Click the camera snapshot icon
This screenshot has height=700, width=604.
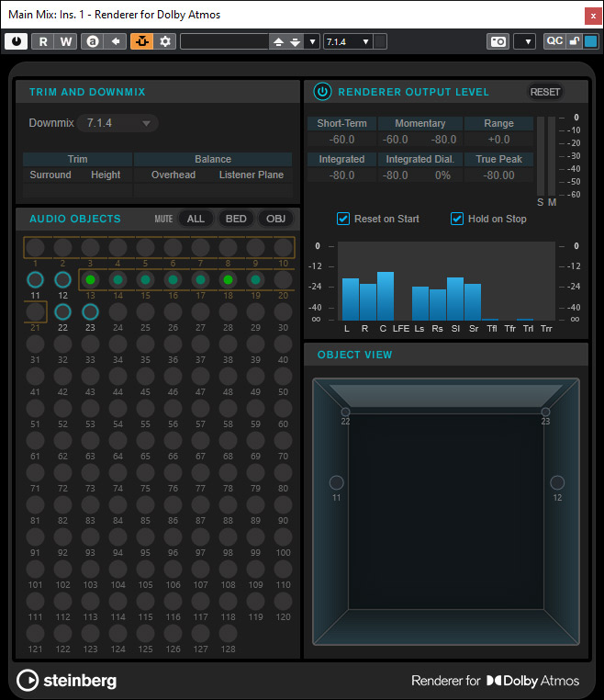498,41
